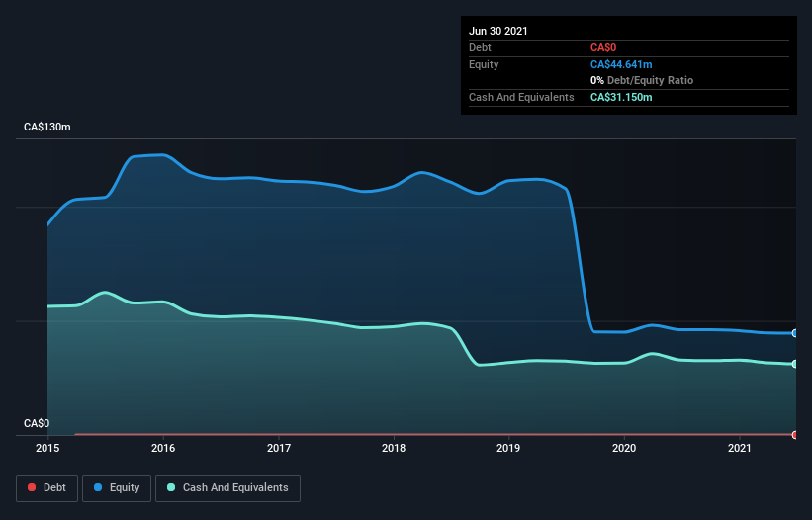812x520 pixels.
Task: Click the 0% Debt/Equity Ratio text
Action: point(642,80)
